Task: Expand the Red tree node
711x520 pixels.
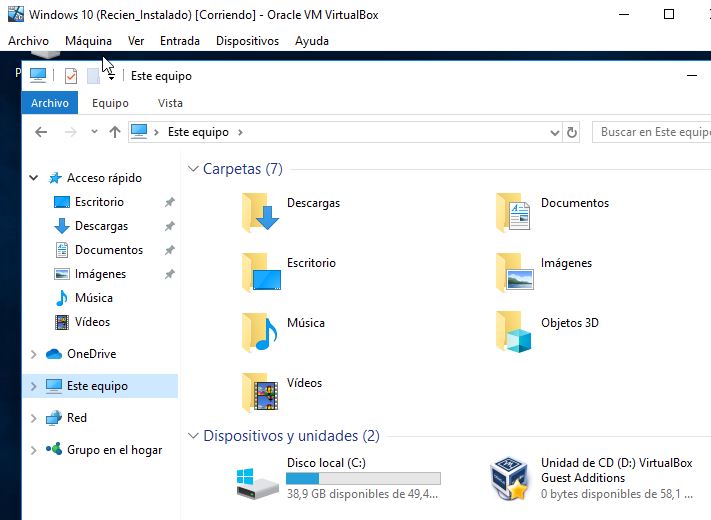Action: 33,418
